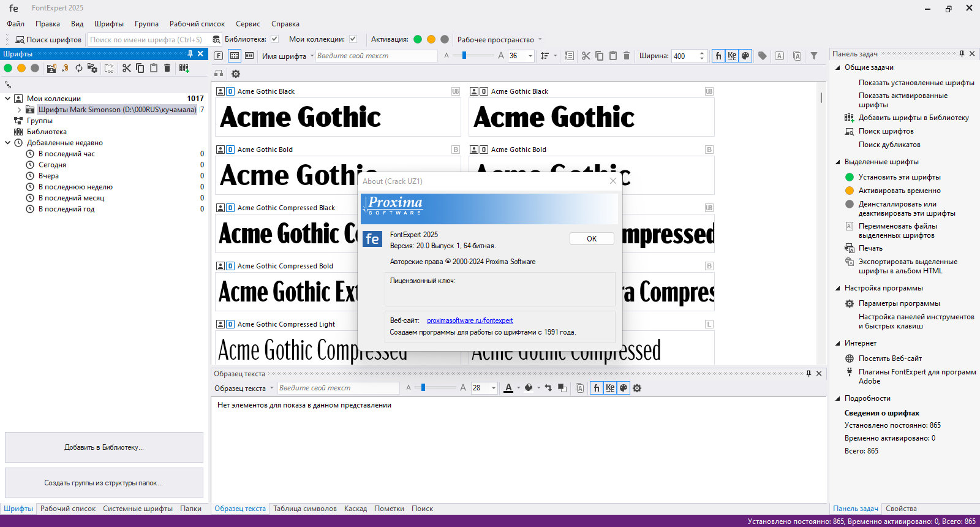Toggle ligatures 'fi' button in top toolbar

(x=718, y=56)
